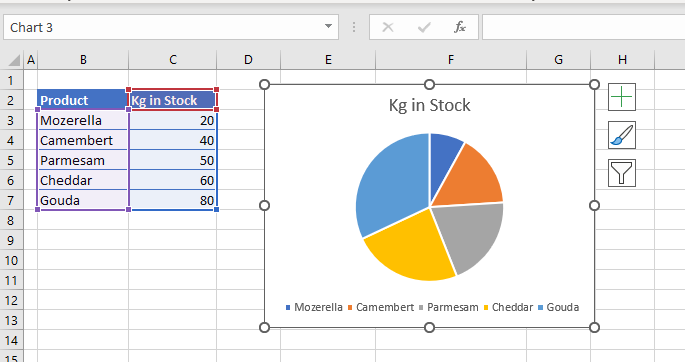Click the chart's top-left resize handle
Image resolution: width=685 pixels, height=362 pixels.
pos(264,84)
